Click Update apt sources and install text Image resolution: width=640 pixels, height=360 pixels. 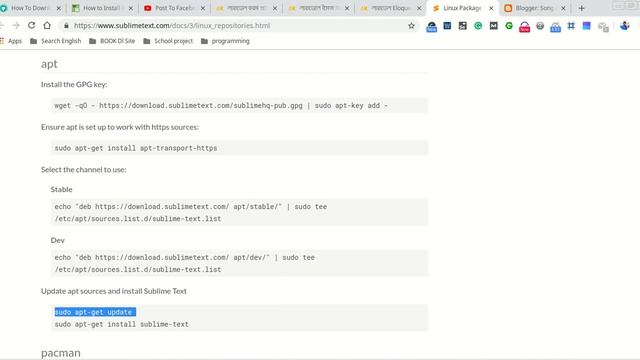click(x=113, y=291)
